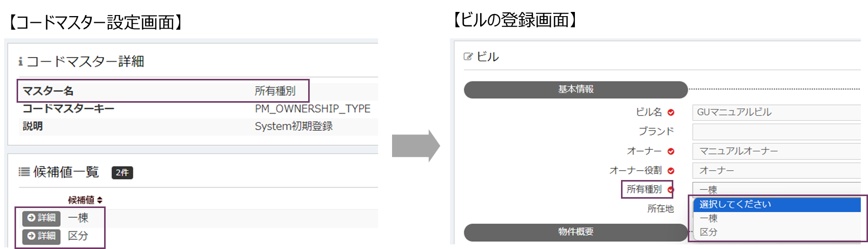The width and height of the screenshot is (868, 249).
Task: Click the edit icon beside ビル heading
Action: click(x=468, y=57)
